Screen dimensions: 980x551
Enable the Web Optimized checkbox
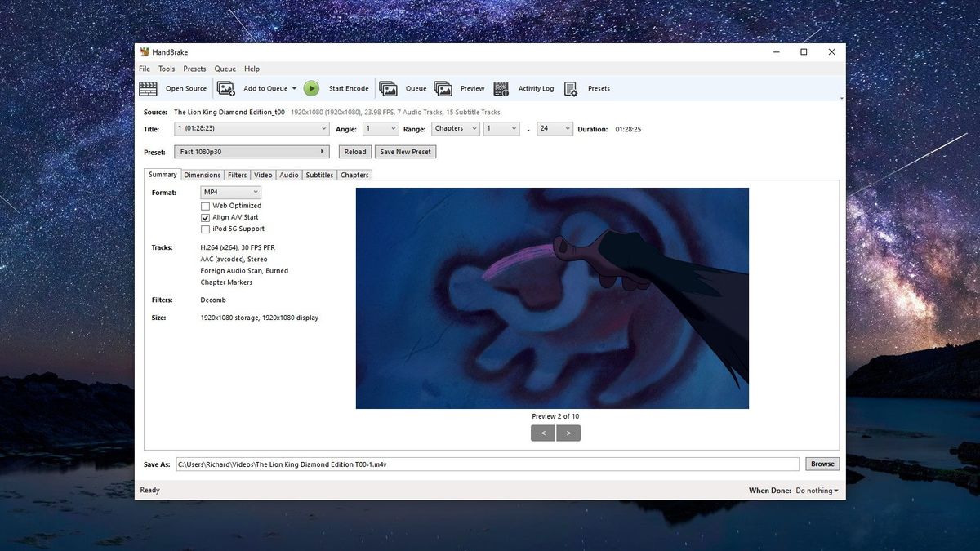[x=205, y=206]
